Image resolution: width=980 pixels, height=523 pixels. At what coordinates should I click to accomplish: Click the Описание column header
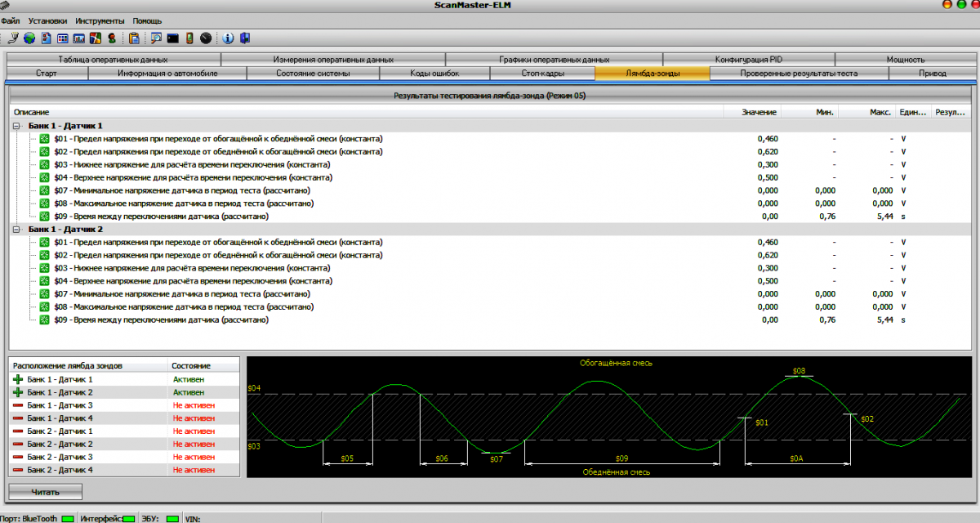365,112
